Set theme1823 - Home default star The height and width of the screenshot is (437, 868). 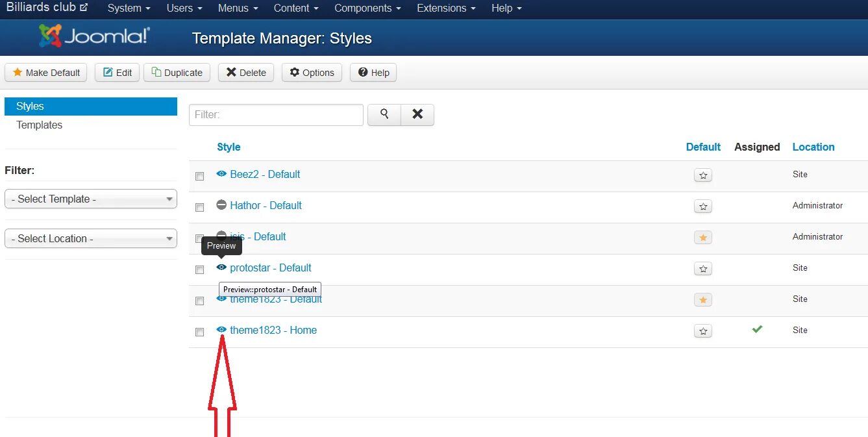point(703,331)
